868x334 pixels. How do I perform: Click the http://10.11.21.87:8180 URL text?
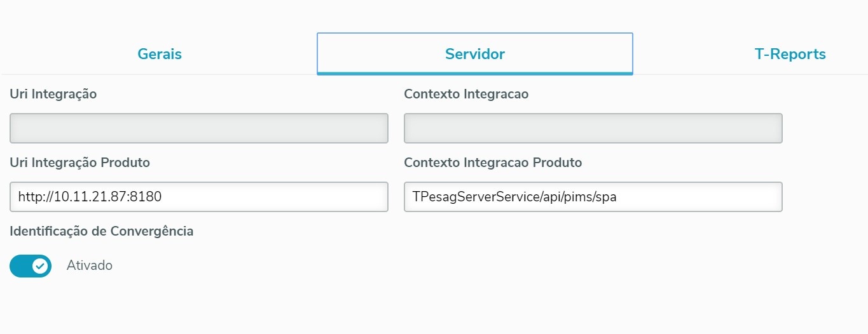pos(90,197)
